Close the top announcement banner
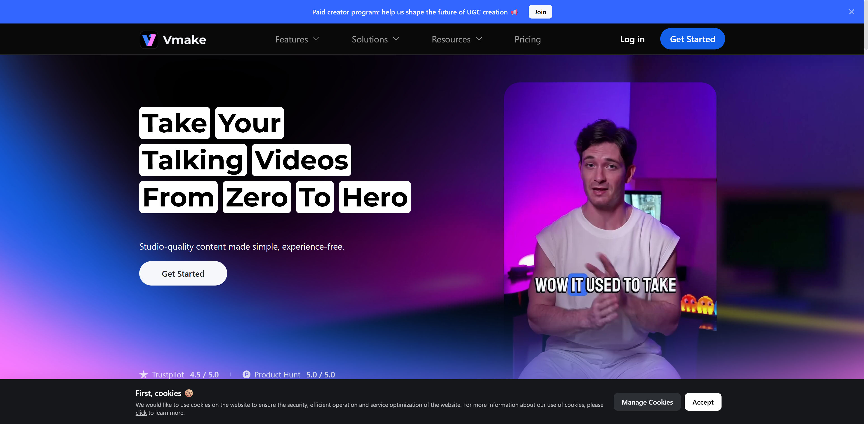The image size is (868, 424). tap(851, 12)
